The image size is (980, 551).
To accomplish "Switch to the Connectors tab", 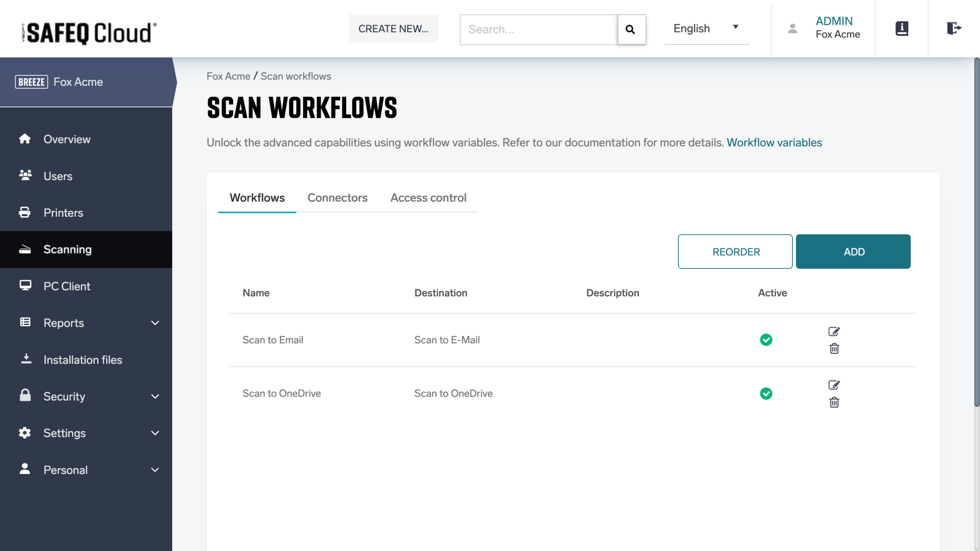I will [x=337, y=198].
